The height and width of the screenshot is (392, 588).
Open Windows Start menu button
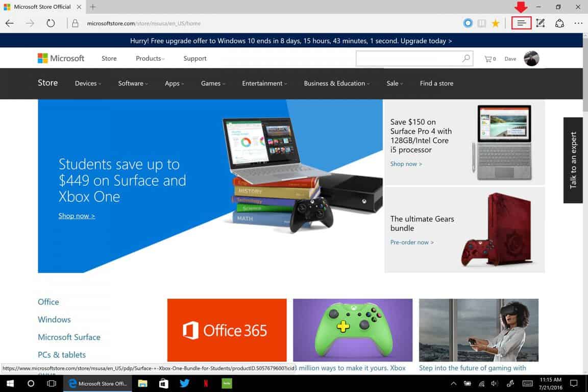(10, 383)
